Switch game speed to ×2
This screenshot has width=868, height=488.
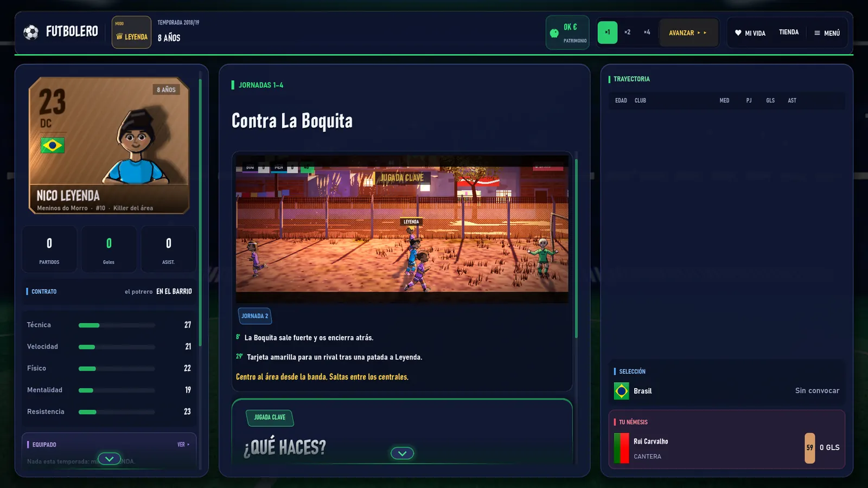tap(627, 33)
